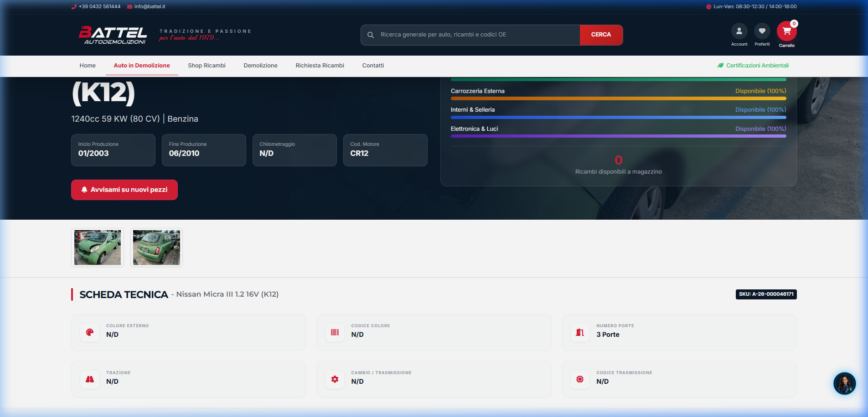Click the phone number +39 0432 561444
The image size is (868, 417).
click(x=99, y=7)
